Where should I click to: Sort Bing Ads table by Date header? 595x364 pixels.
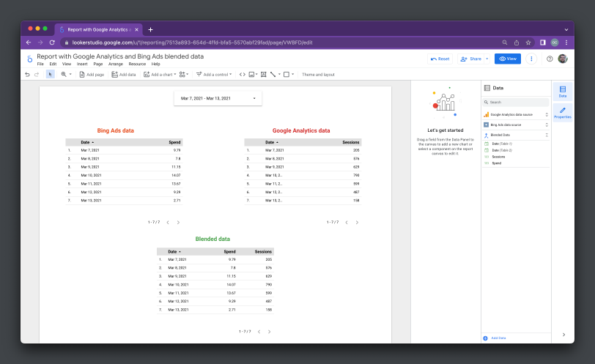(x=87, y=142)
